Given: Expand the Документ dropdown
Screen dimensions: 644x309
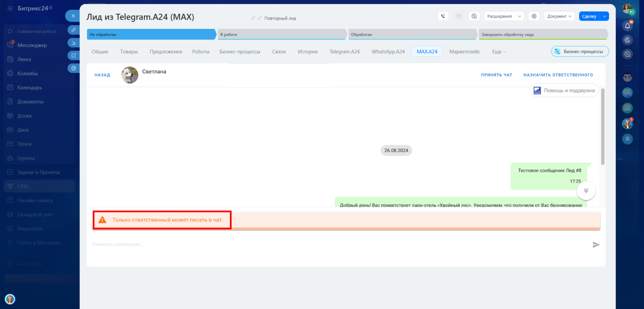Looking at the screenshot, I should 559,16.
